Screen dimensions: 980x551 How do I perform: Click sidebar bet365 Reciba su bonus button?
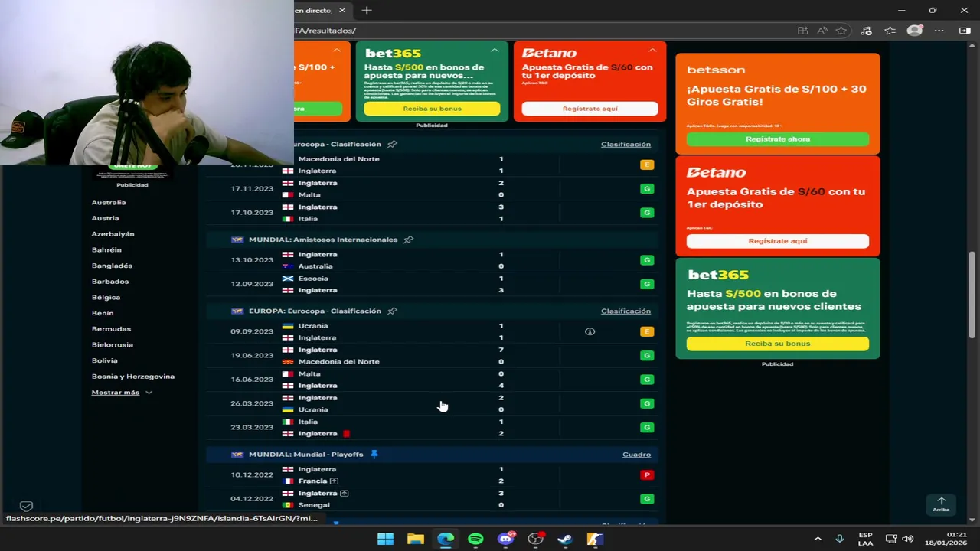point(777,344)
